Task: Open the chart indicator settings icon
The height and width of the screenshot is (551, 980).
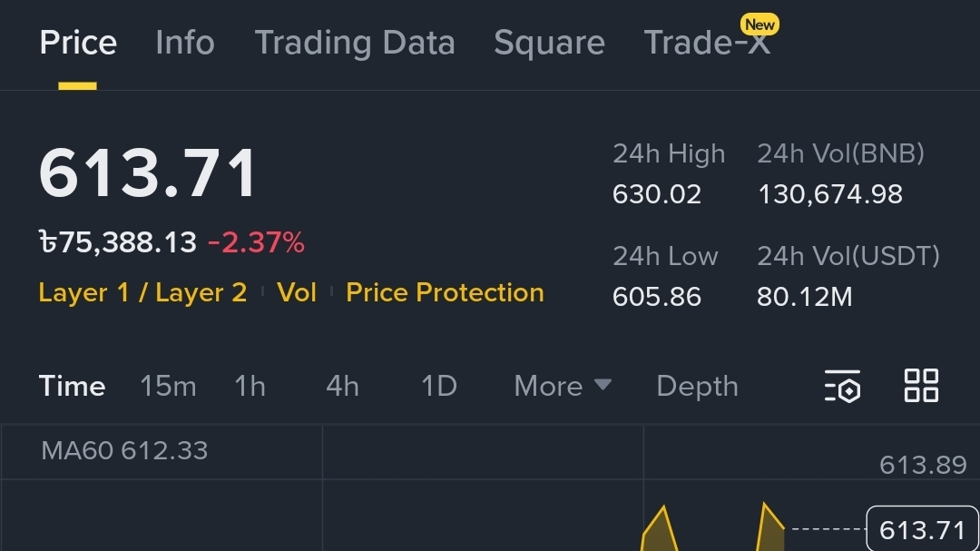Action: pyautogui.click(x=842, y=386)
